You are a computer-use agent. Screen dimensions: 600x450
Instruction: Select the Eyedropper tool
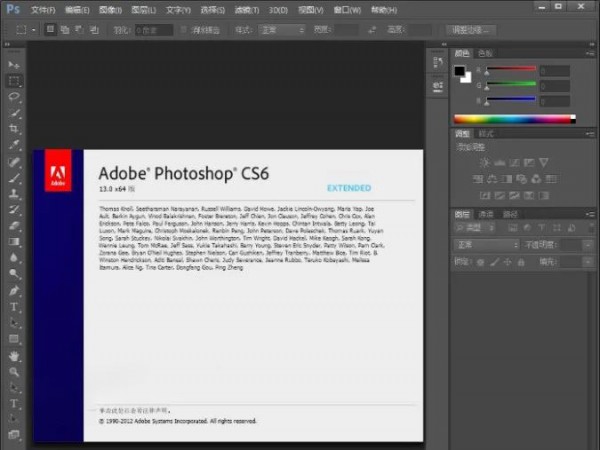coord(14,145)
